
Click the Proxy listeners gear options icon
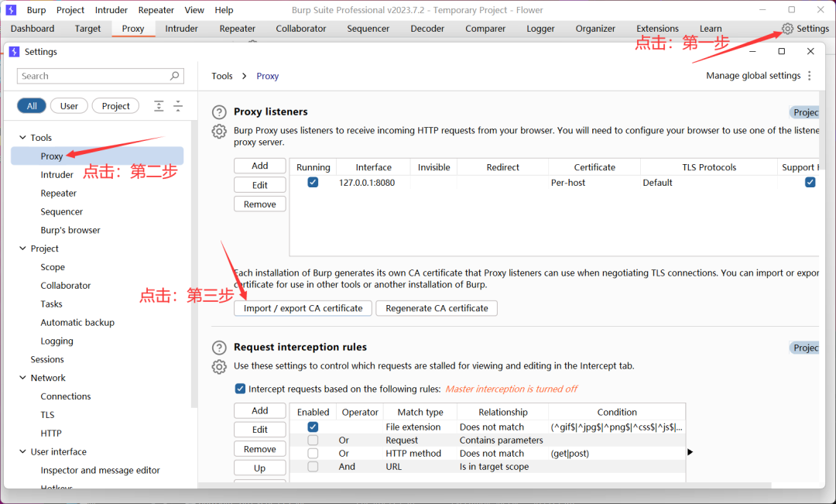pyautogui.click(x=219, y=132)
